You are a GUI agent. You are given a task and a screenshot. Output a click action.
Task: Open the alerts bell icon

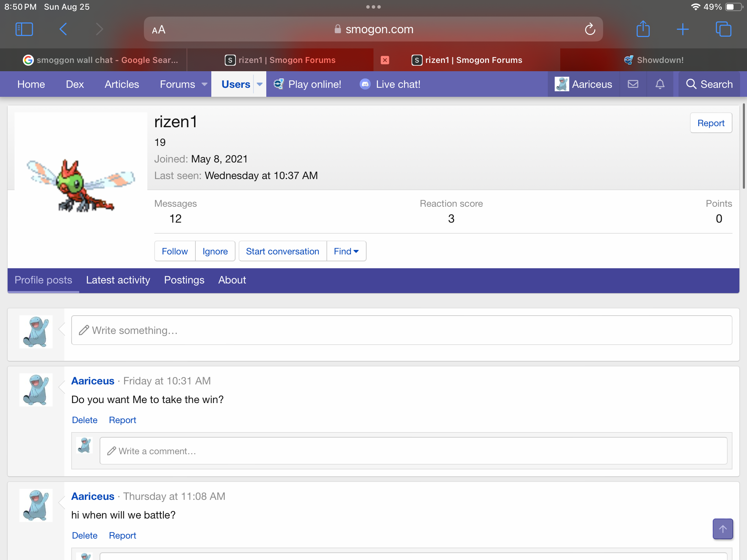(660, 84)
